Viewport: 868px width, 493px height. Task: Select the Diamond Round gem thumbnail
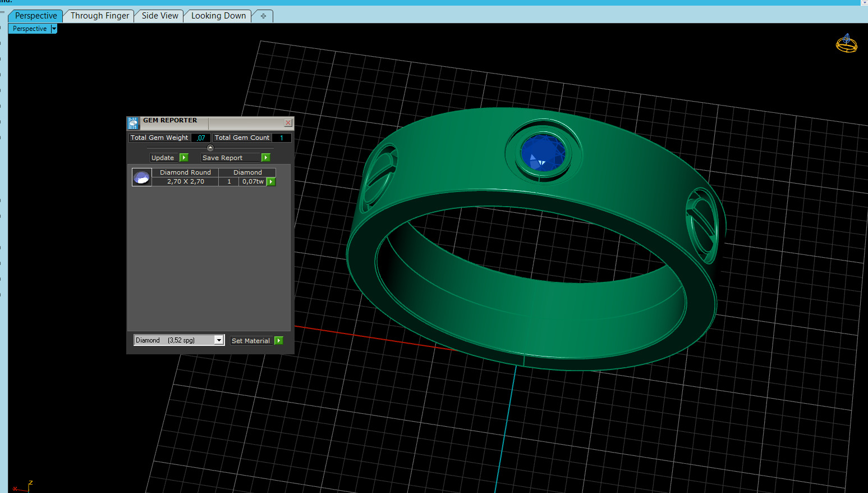[x=141, y=177]
